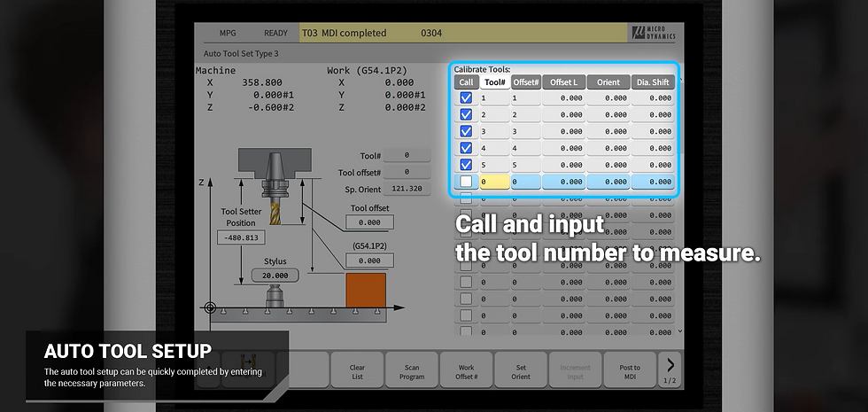Viewport: 868px width, 412px height.
Task: Click the Offset# cell in highlighted row
Action: 526,182
